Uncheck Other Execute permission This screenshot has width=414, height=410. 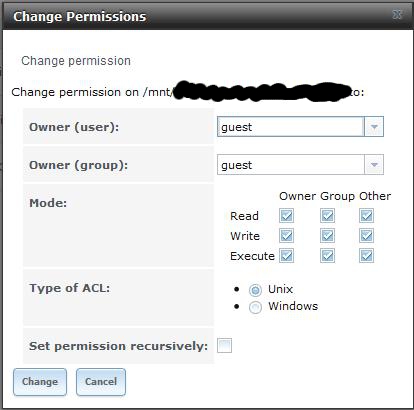(366, 256)
